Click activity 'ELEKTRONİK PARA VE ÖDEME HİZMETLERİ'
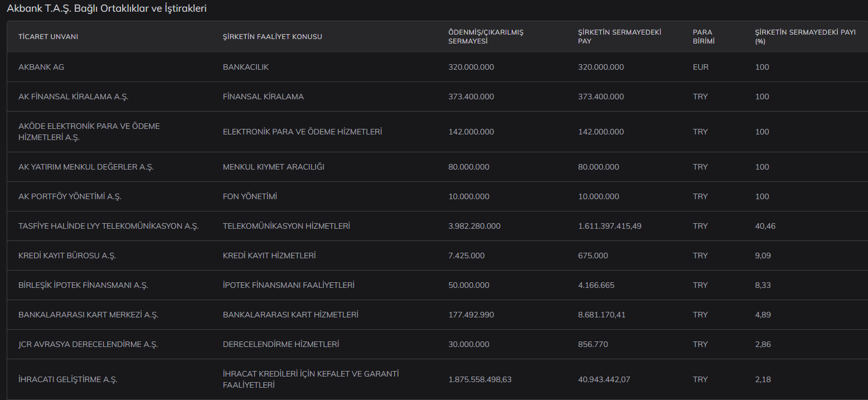 [x=302, y=132]
